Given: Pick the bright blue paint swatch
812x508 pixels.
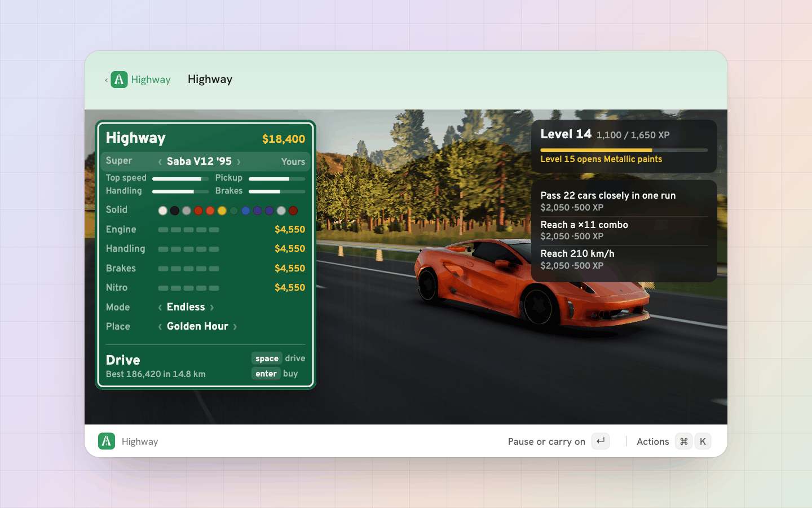Looking at the screenshot, I should (x=246, y=211).
